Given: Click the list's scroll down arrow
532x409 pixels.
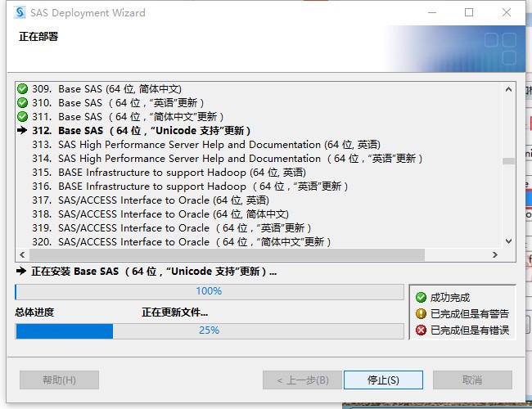Looking at the screenshot, I should (x=508, y=241).
